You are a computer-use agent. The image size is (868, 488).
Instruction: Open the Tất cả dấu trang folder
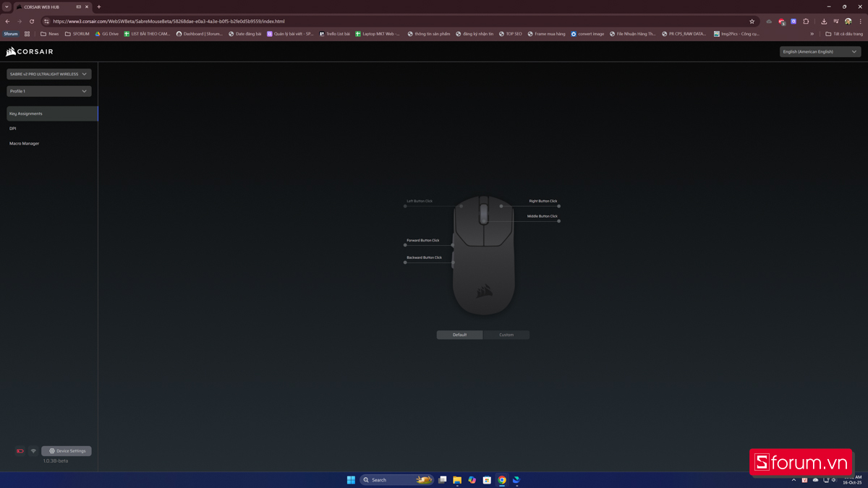click(844, 34)
